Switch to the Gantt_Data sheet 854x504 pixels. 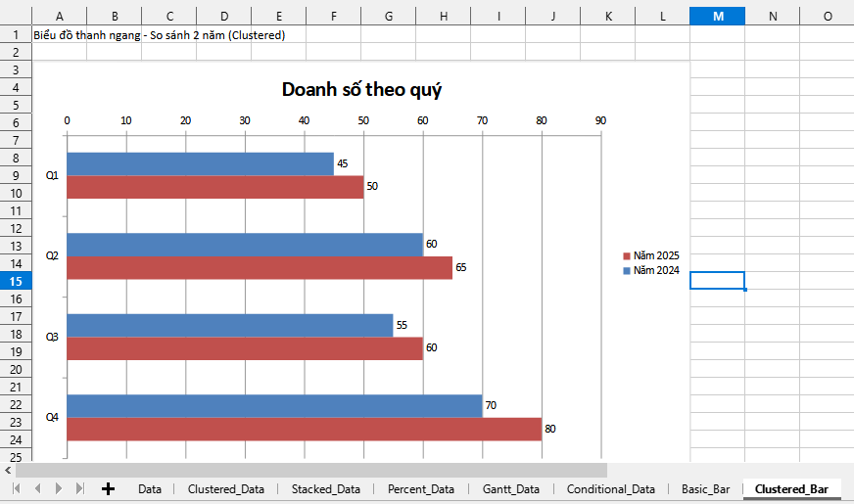[x=511, y=489]
